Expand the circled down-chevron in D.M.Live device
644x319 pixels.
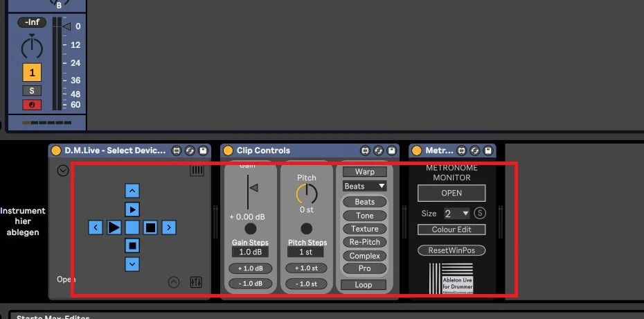tap(63, 170)
